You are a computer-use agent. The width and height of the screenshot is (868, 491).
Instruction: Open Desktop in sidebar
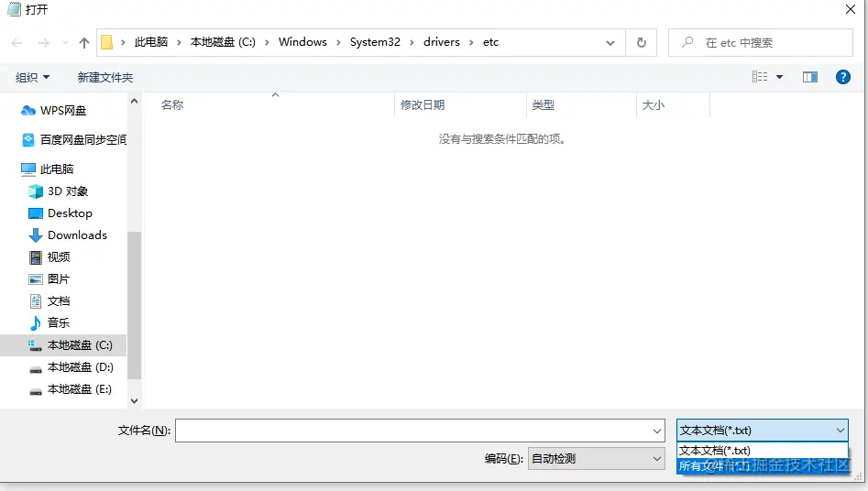tap(70, 213)
